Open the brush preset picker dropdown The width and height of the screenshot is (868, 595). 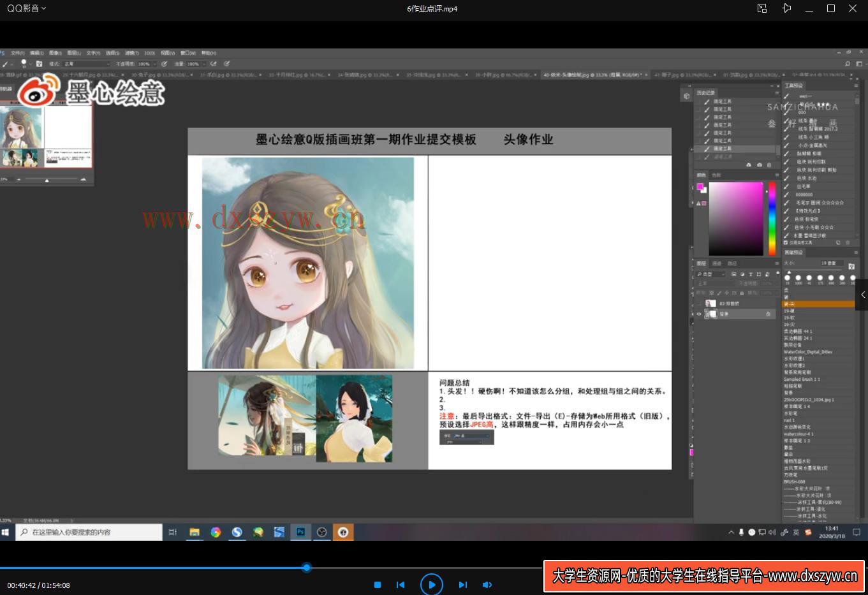pyautogui.click(x=31, y=64)
